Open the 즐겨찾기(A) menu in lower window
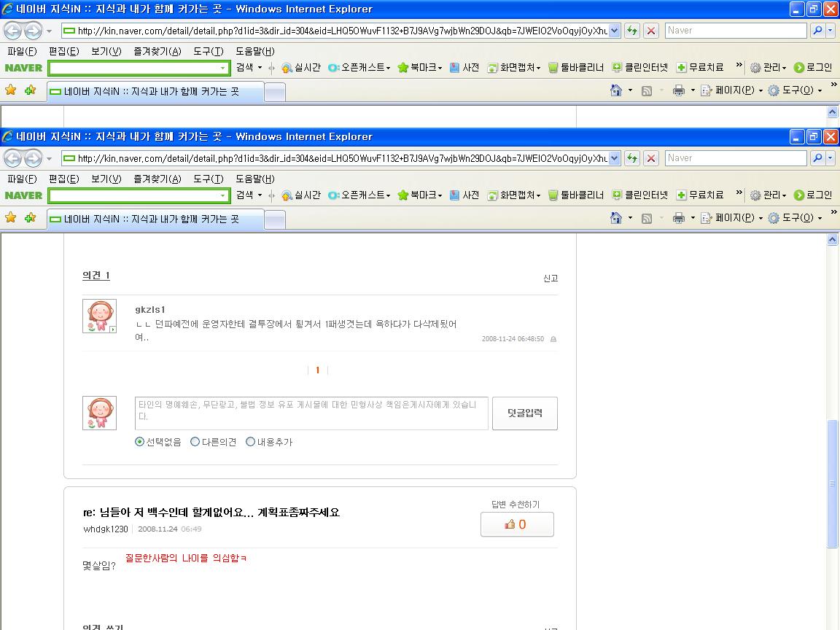 pos(157,179)
